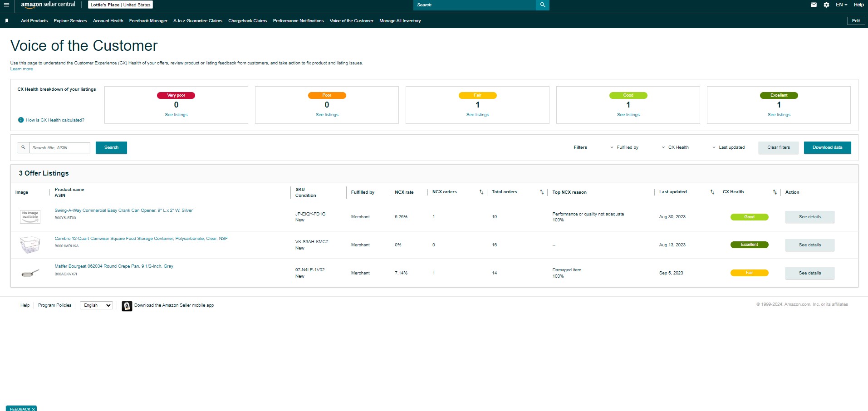Image resolution: width=868 pixels, height=411 pixels.
Task: See listings under Excellent
Action: pyautogui.click(x=779, y=115)
